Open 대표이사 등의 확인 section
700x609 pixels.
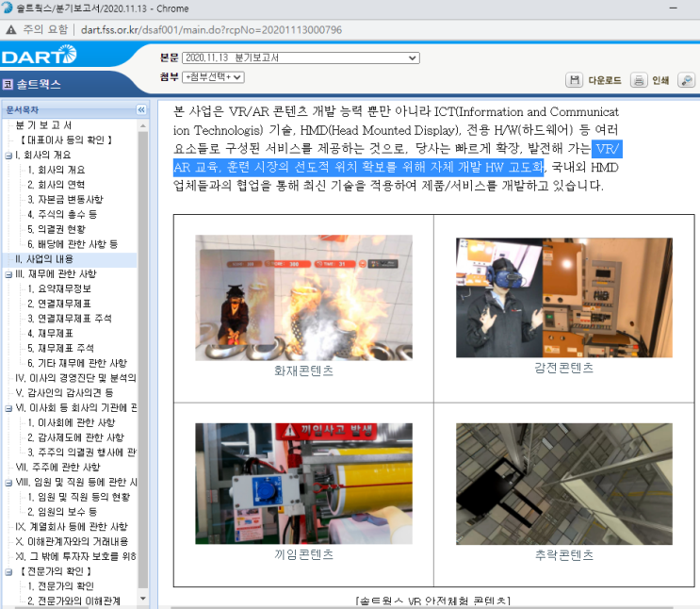tap(66, 140)
